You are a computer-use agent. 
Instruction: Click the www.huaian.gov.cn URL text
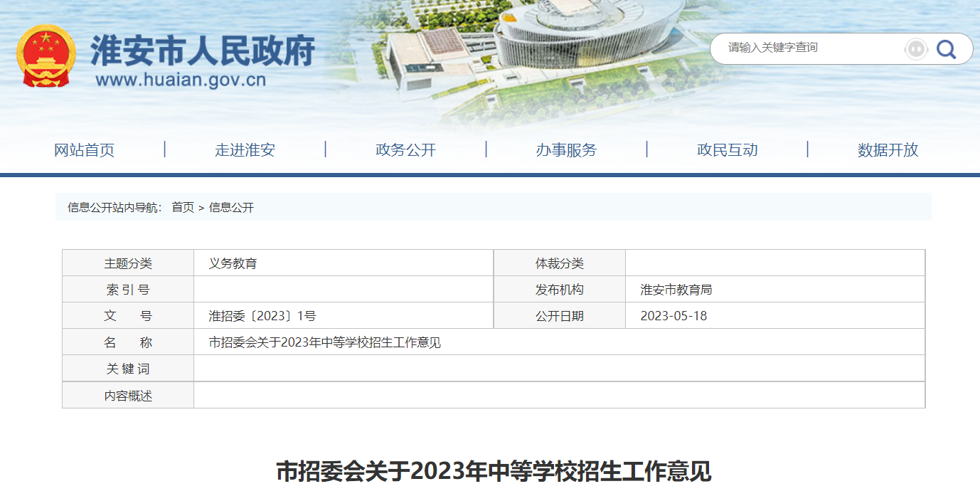coord(181,80)
